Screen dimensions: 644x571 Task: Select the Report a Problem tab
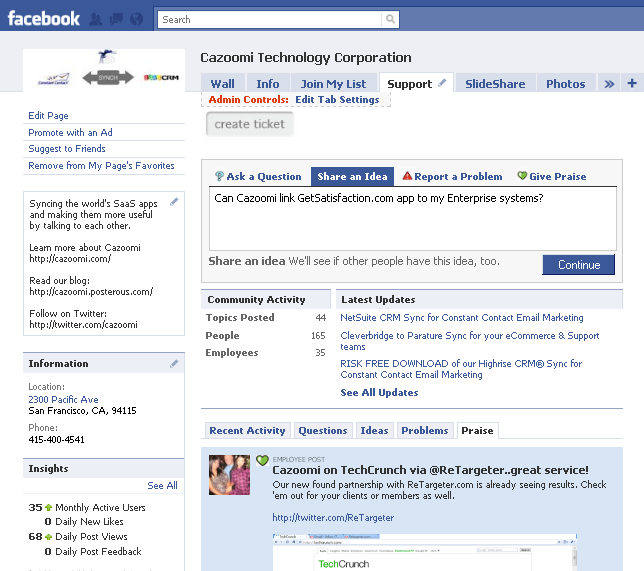(x=452, y=176)
